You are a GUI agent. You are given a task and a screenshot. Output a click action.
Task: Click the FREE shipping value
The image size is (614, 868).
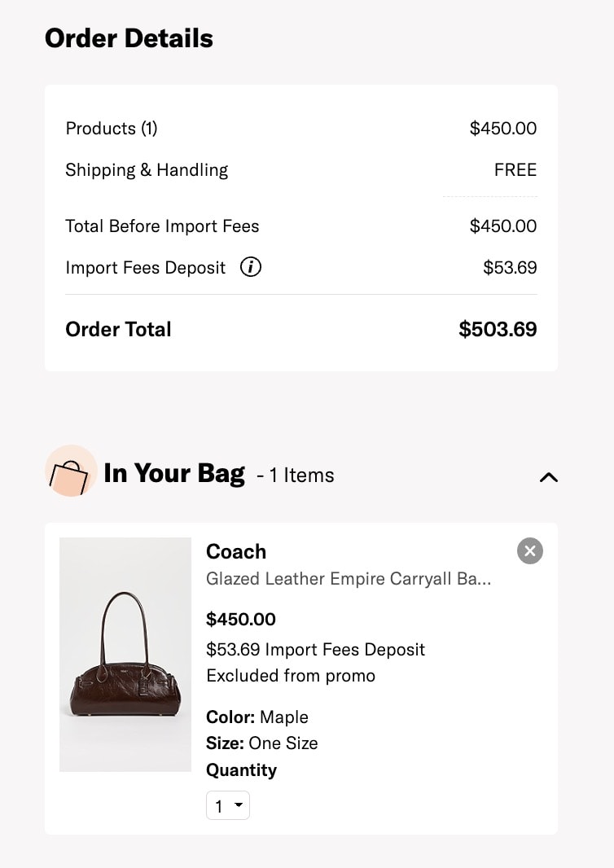click(x=515, y=169)
